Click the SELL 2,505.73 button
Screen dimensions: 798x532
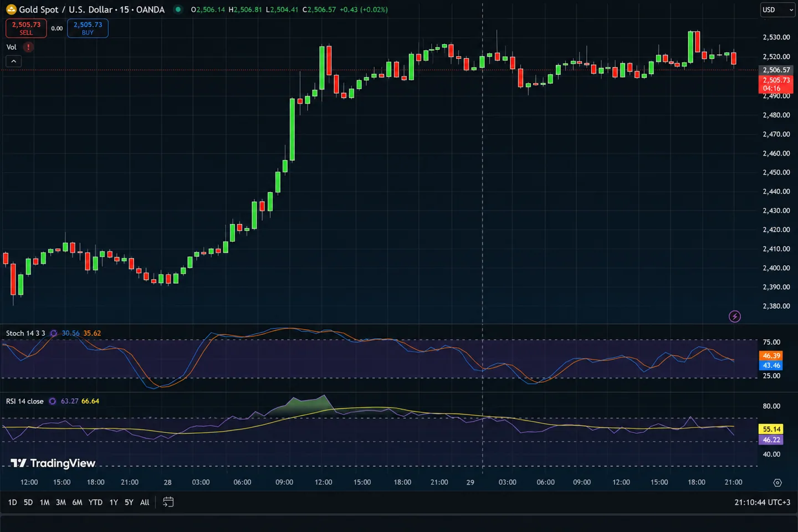[x=26, y=28]
